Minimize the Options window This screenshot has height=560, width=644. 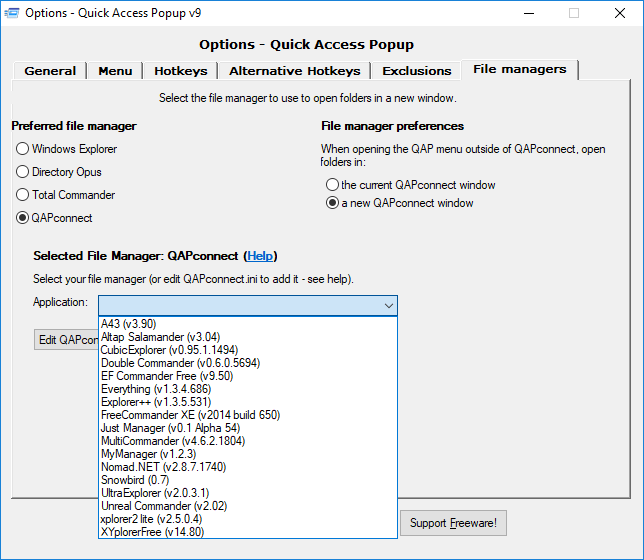[529, 13]
